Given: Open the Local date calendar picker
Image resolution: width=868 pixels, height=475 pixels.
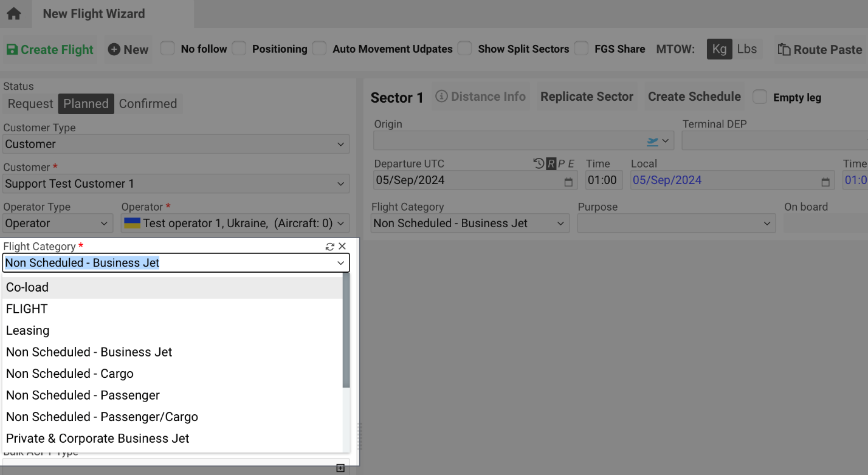Looking at the screenshot, I should [x=824, y=180].
